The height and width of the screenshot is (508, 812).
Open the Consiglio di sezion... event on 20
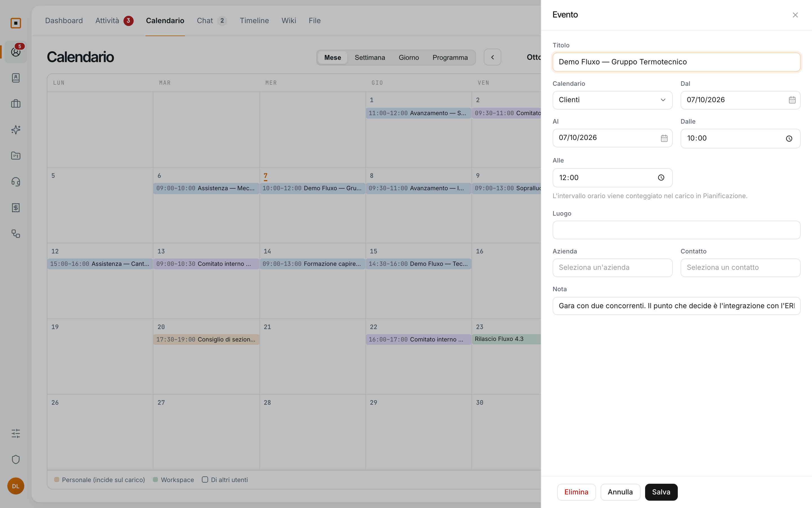[206, 339]
